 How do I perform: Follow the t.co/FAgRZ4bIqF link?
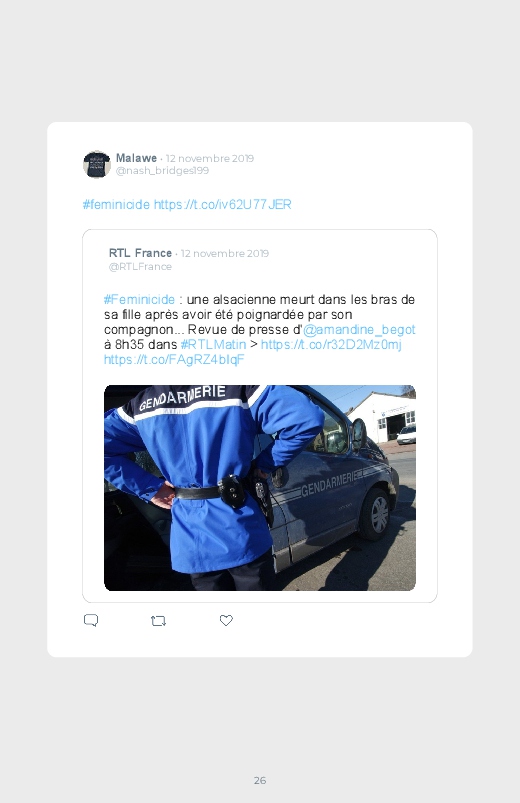coord(174,359)
